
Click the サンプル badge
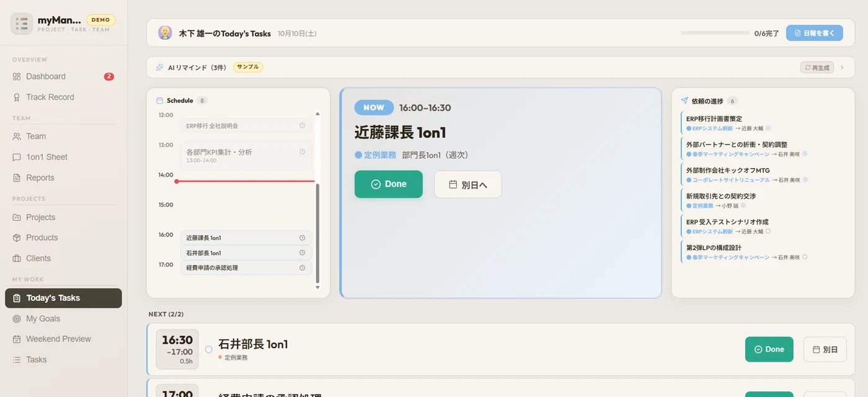(248, 67)
